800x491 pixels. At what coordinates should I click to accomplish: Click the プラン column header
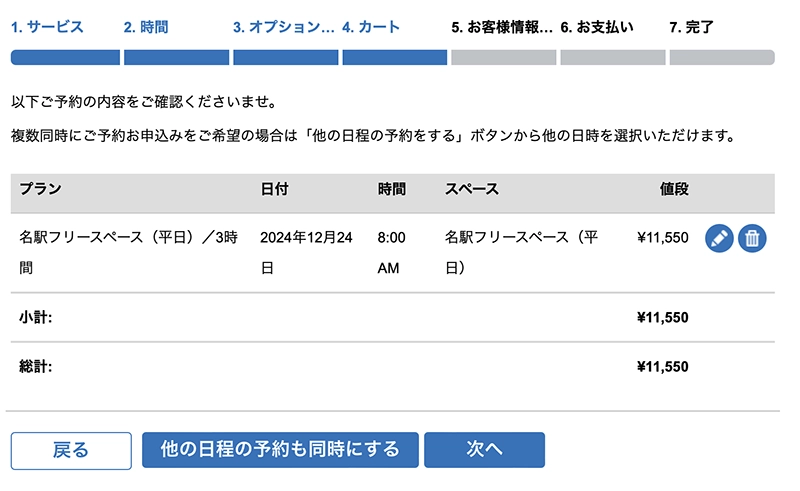[x=41, y=188]
